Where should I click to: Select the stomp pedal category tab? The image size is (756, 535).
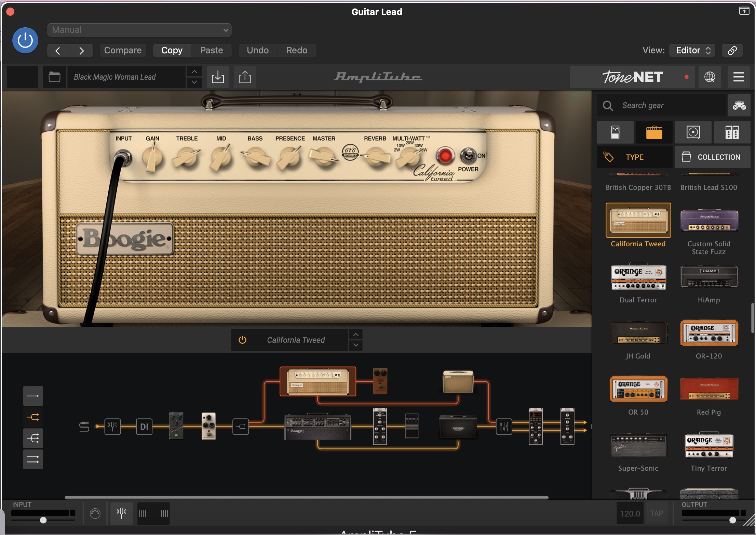click(615, 132)
